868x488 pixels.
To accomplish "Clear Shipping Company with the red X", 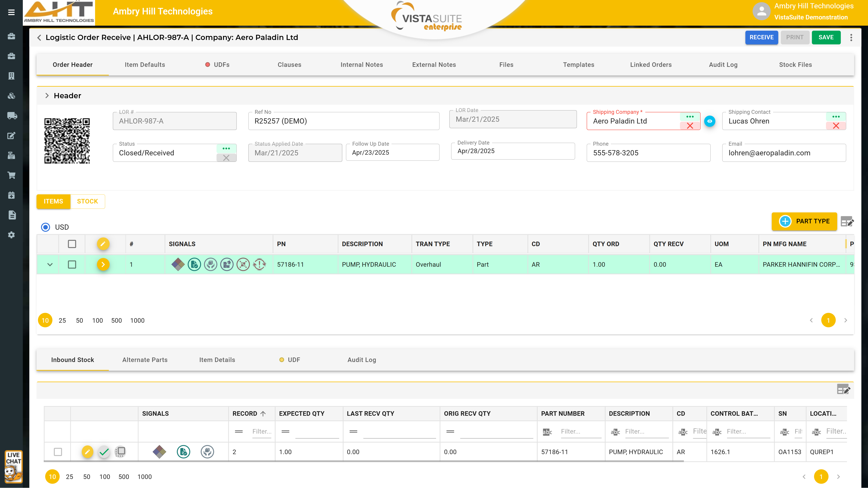I will click(x=690, y=126).
